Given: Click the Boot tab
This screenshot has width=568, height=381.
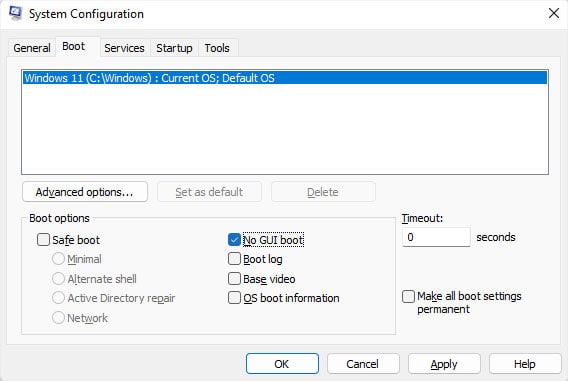Looking at the screenshot, I should pyautogui.click(x=74, y=46).
